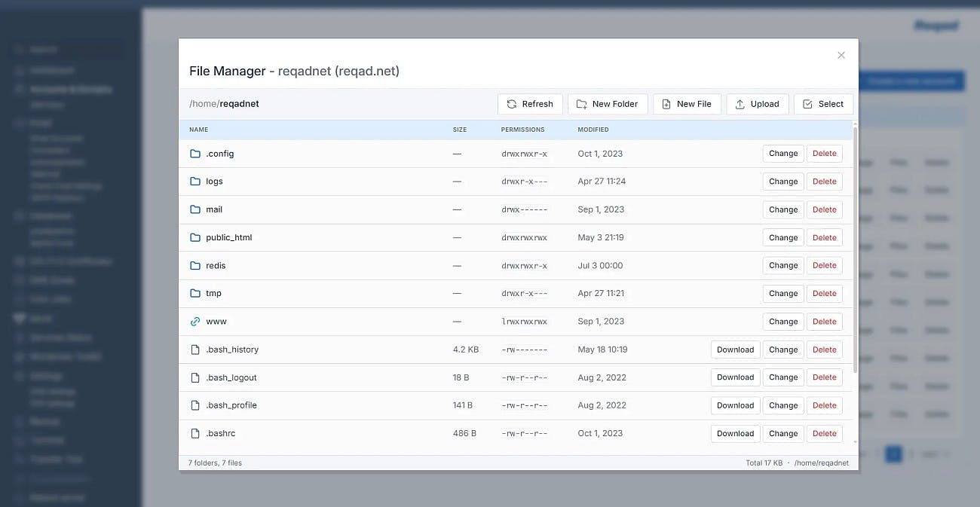The height and width of the screenshot is (507, 980).
Task: Create a New Folder
Action: click(x=608, y=104)
